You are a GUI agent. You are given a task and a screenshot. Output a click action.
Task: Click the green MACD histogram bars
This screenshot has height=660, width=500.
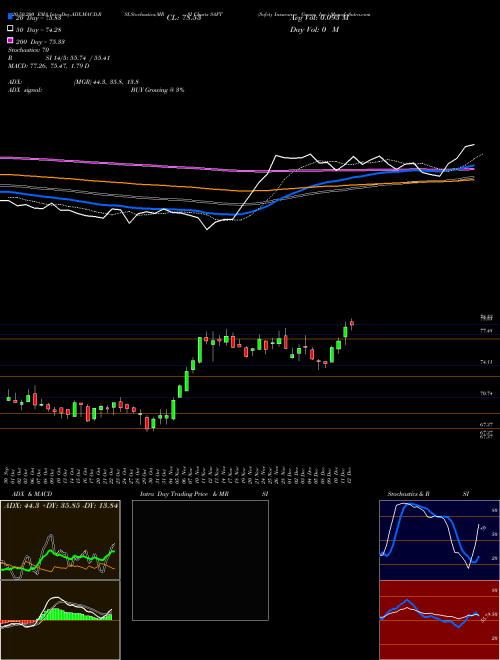pyautogui.click(x=76, y=615)
